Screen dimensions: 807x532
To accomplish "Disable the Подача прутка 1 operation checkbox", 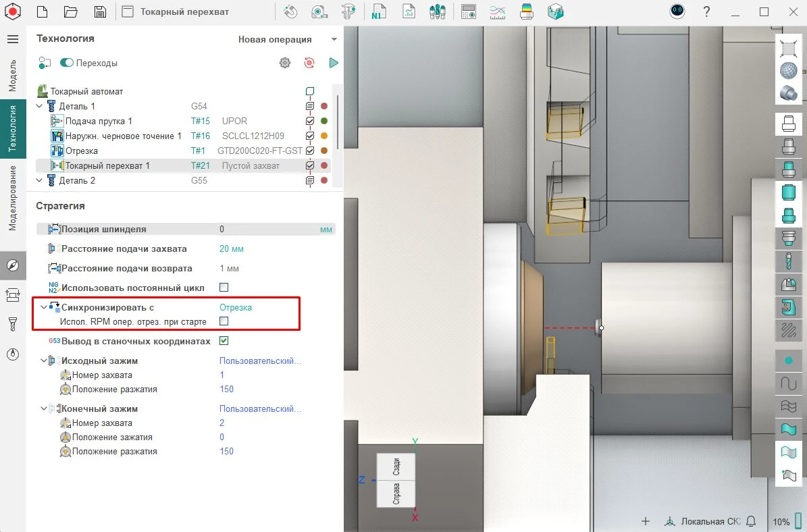I will 310,121.
